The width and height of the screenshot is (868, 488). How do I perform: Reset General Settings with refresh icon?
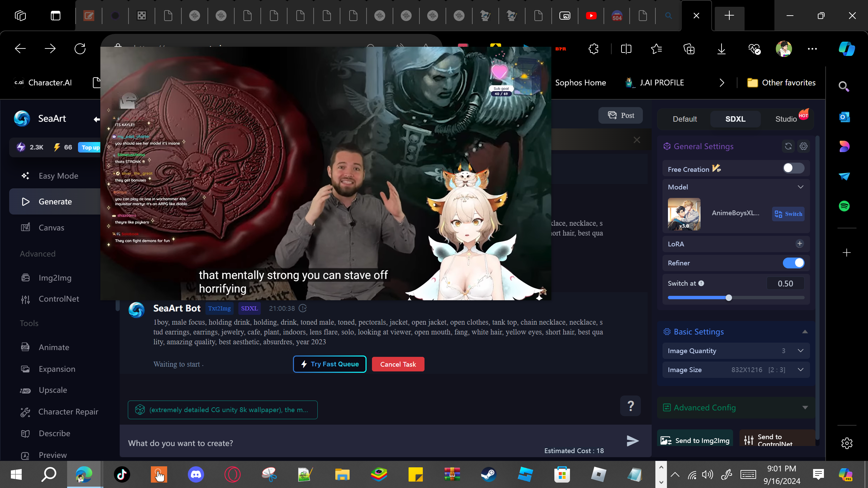click(788, 146)
